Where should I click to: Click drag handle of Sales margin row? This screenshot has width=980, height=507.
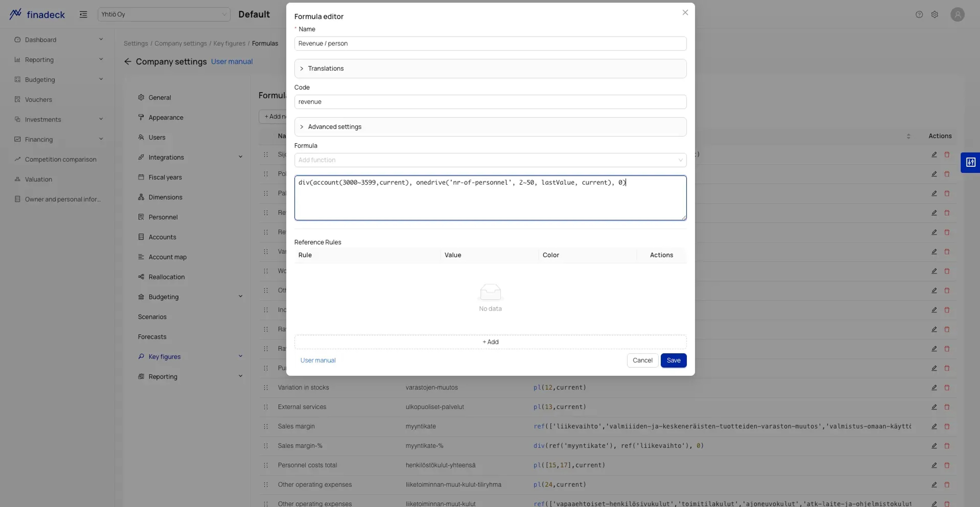point(265,426)
